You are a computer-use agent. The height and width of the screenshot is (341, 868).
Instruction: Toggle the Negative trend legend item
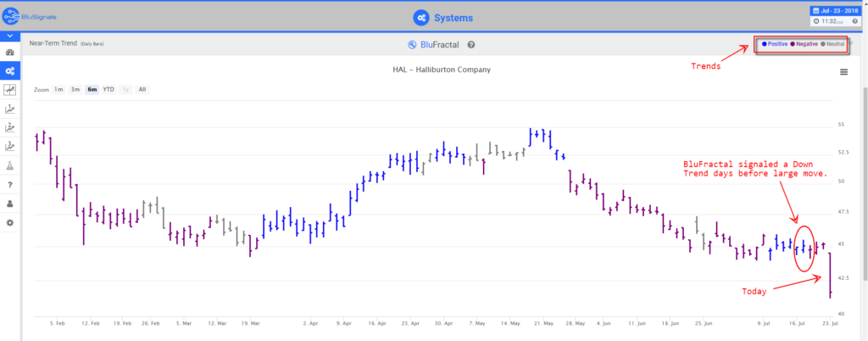pos(805,44)
